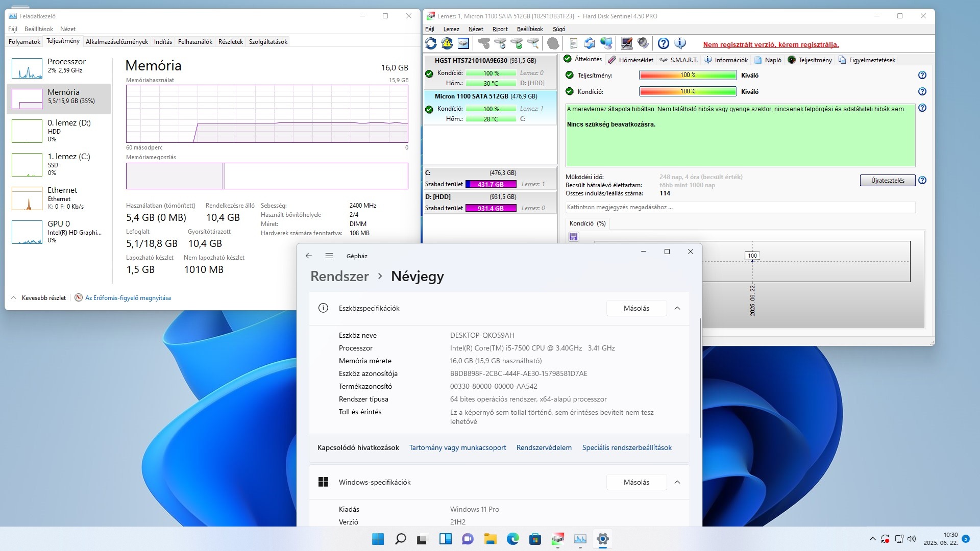
Task: Click the C: free space purple bar
Action: [491, 184]
